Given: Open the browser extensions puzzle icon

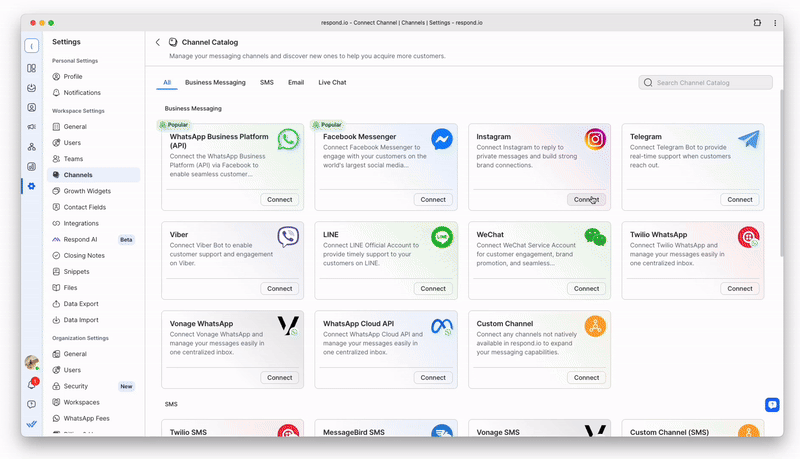Looking at the screenshot, I should [x=757, y=21].
